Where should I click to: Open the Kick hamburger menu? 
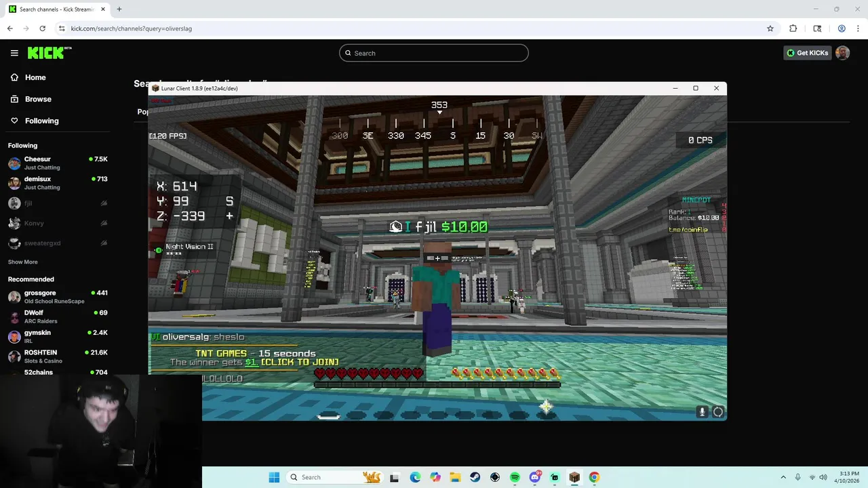point(14,53)
